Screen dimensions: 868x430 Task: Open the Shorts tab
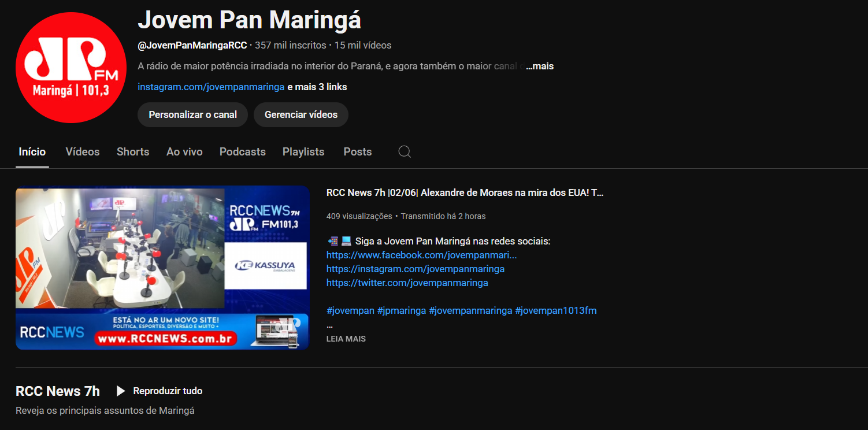133,152
